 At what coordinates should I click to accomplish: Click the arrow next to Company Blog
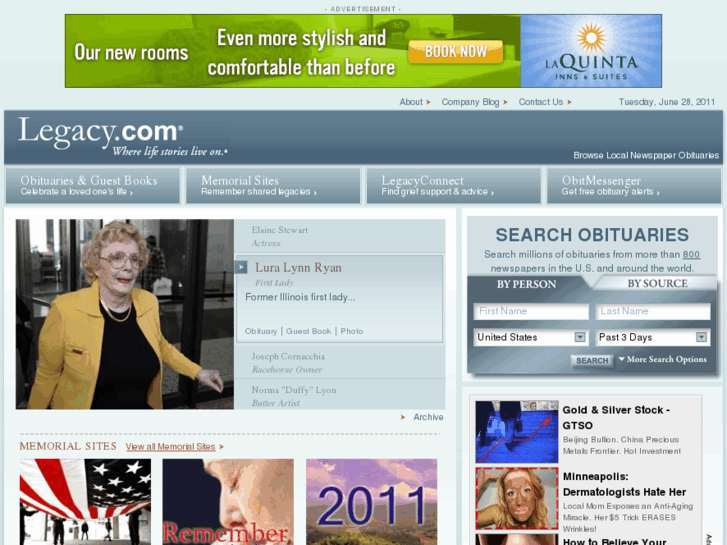pyautogui.click(x=505, y=102)
